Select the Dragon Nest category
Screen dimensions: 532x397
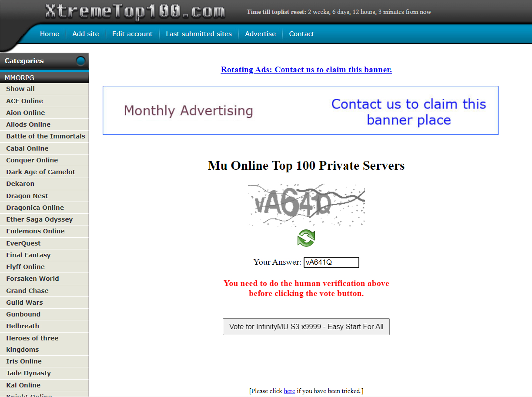coord(27,196)
